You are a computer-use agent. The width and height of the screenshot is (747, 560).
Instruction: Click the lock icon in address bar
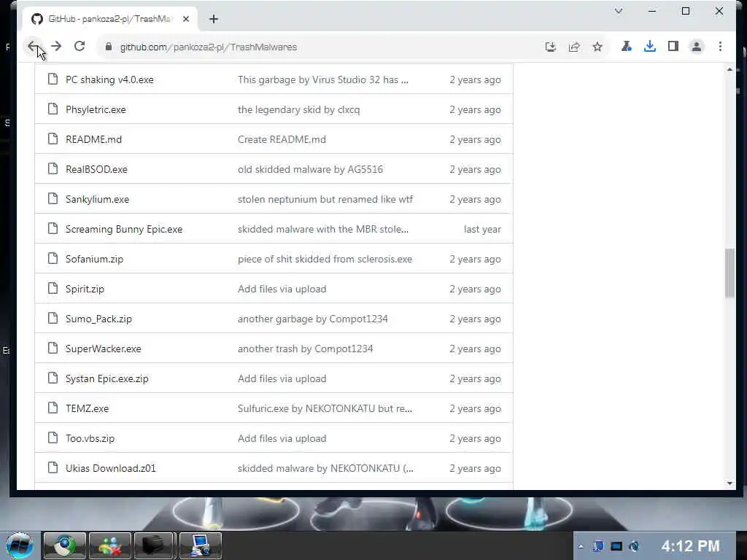pyautogui.click(x=109, y=47)
